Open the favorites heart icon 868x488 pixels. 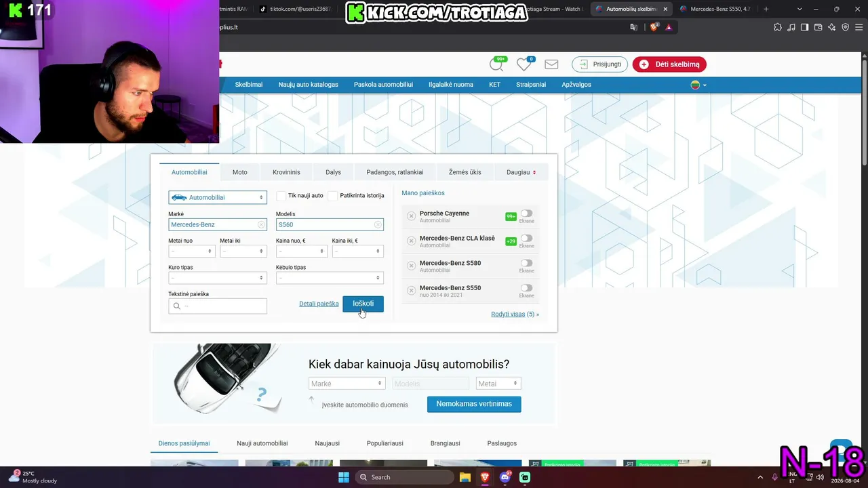click(x=524, y=64)
